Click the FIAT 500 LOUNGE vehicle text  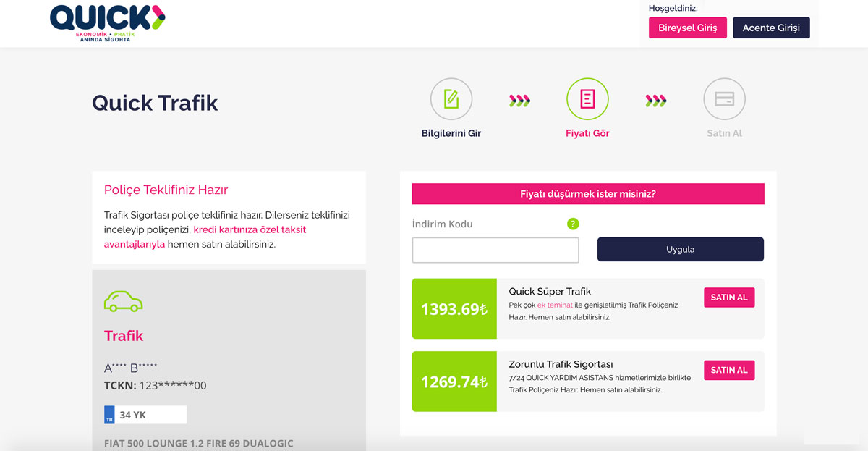(199, 443)
